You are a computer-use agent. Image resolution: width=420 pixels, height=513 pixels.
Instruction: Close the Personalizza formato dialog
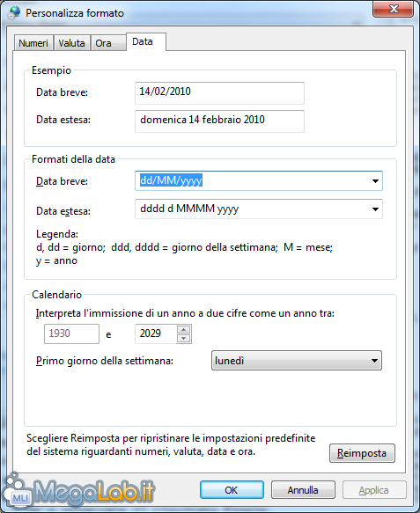pos(394,9)
